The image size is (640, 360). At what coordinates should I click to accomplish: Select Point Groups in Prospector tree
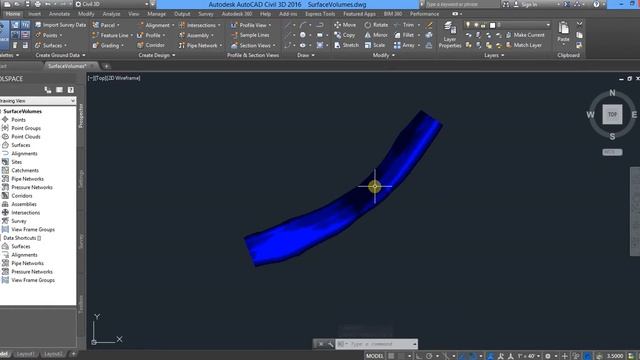(26, 128)
